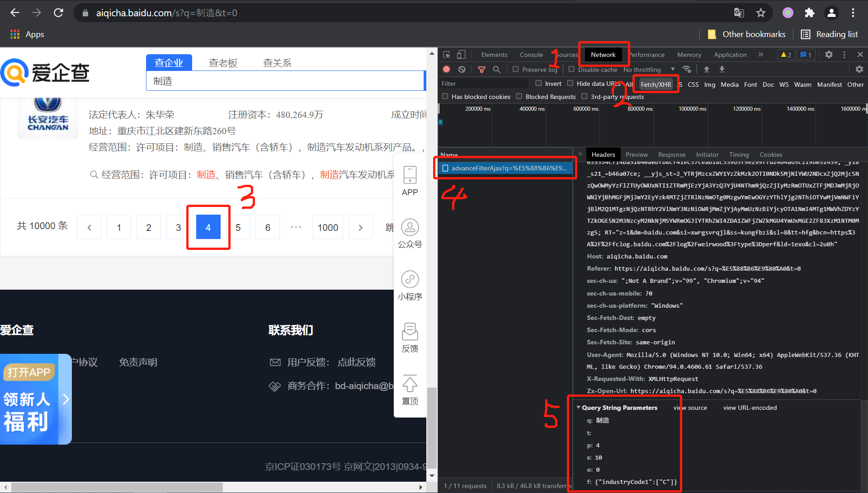Click the 查老板 search tab
Image resolution: width=868 pixels, height=493 pixels.
(x=223, y=63)
